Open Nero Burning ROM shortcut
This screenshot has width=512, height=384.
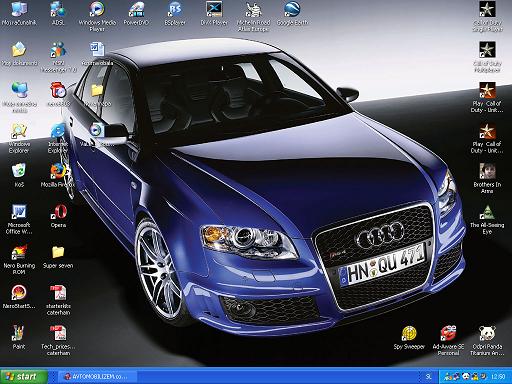pos(19,260)
